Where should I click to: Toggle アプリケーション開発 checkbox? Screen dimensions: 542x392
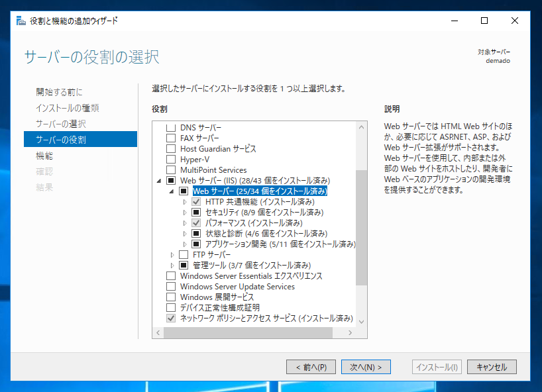[196, 244]
